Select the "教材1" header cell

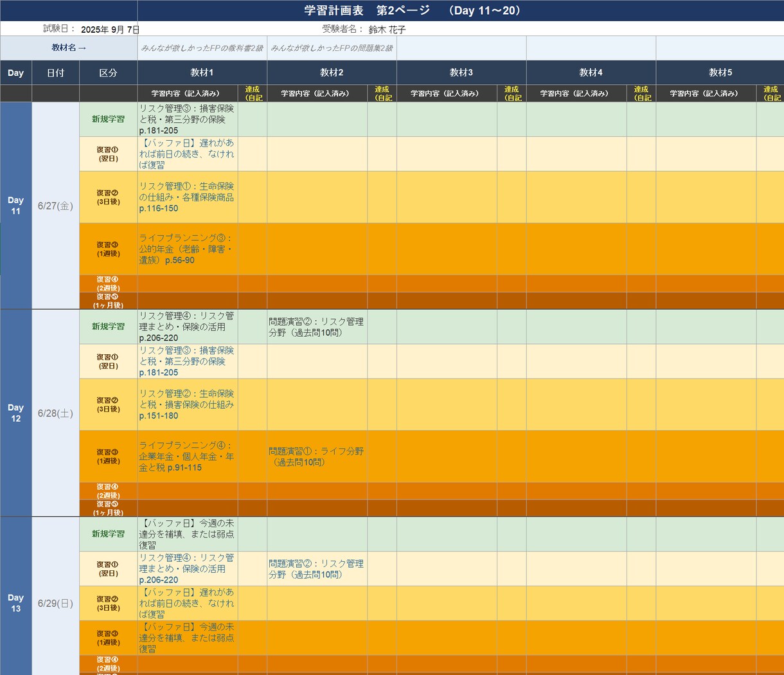coord(202,73)
